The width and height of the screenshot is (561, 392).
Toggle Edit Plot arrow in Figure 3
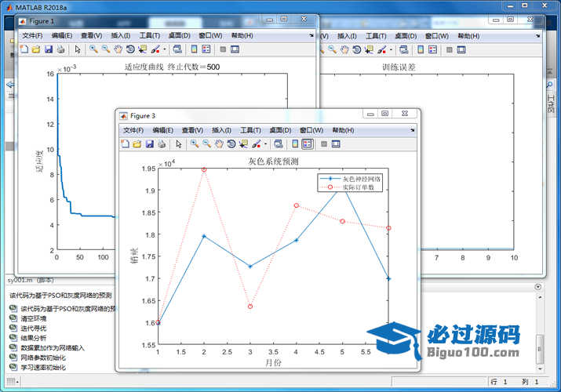pyautogui.click(x=179, y=144)
